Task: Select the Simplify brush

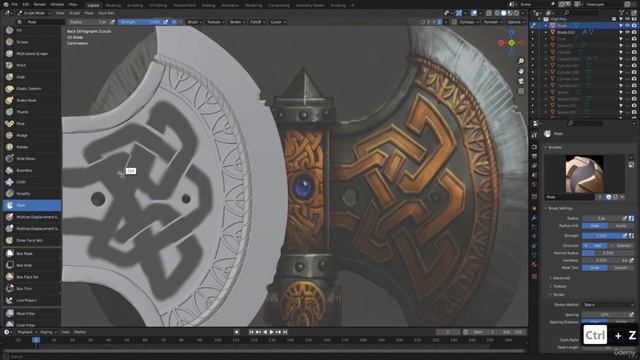Action: point(32,193)
